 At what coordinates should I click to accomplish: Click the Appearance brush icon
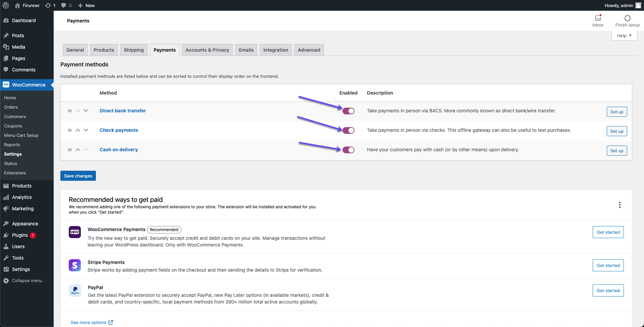coord(6,224)
